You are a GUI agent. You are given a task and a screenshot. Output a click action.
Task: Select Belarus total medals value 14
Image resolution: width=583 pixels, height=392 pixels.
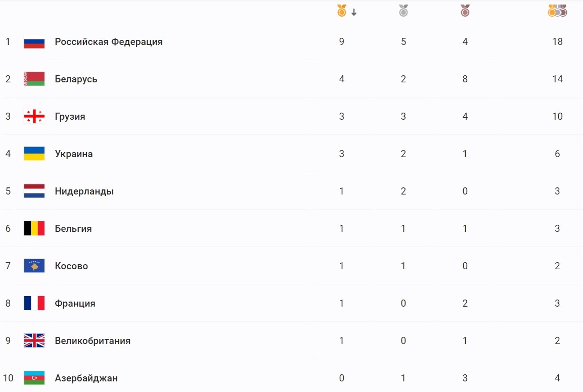tap(557, 79)
